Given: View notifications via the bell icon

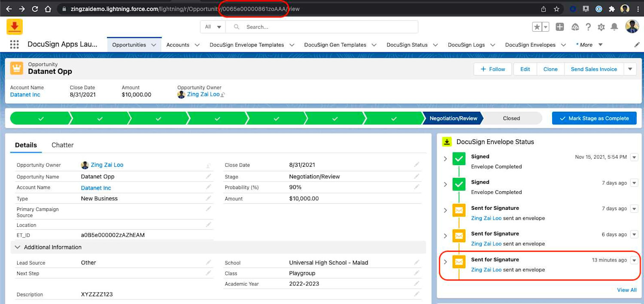Looking at the screenshot, I should point(614,27).
